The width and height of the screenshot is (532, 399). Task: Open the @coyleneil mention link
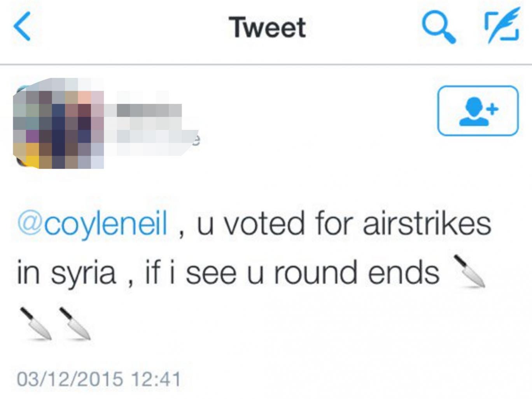coord(92,224)
